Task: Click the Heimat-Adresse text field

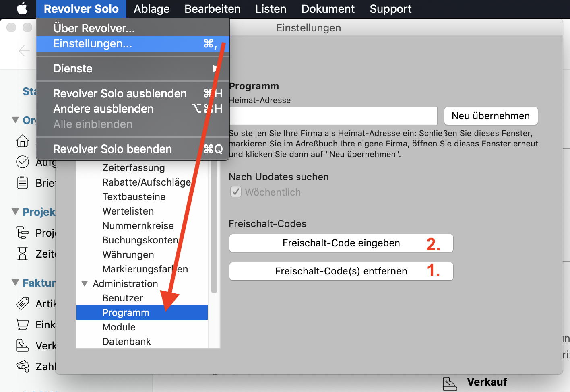Action: 333,116
